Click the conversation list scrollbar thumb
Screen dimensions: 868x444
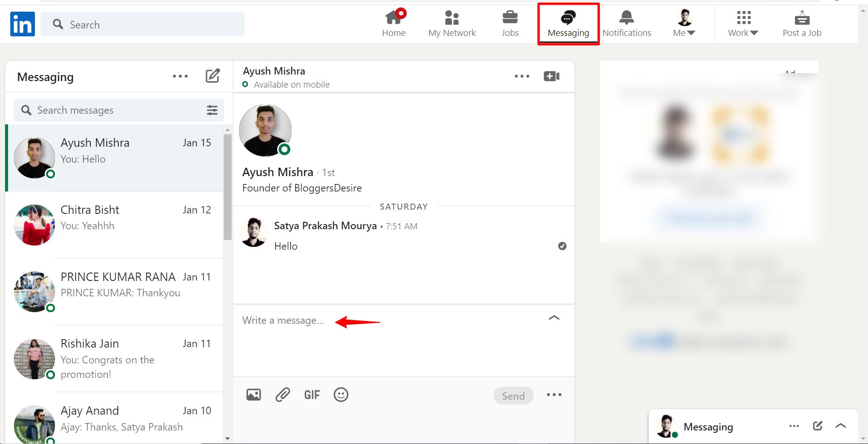(227, 187)
